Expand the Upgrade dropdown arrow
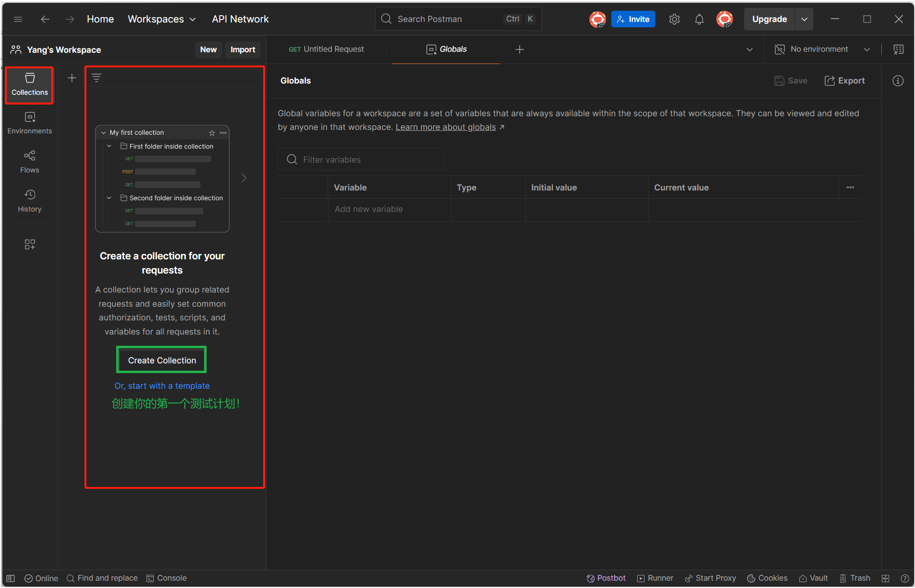The height and width of the screenshot is (588, 915). 804,19
